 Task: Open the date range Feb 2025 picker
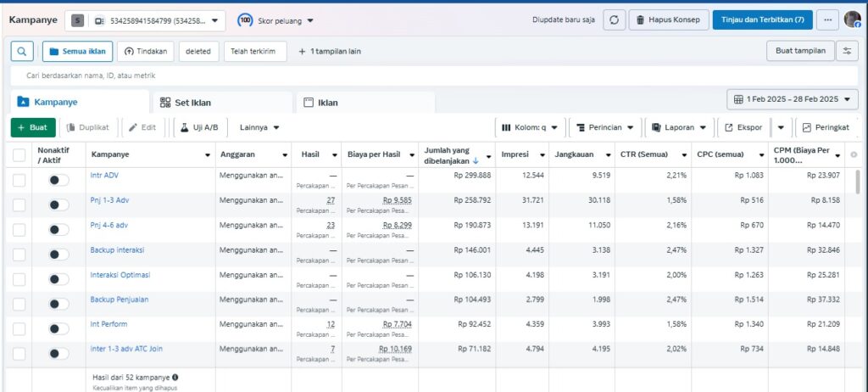793,100
